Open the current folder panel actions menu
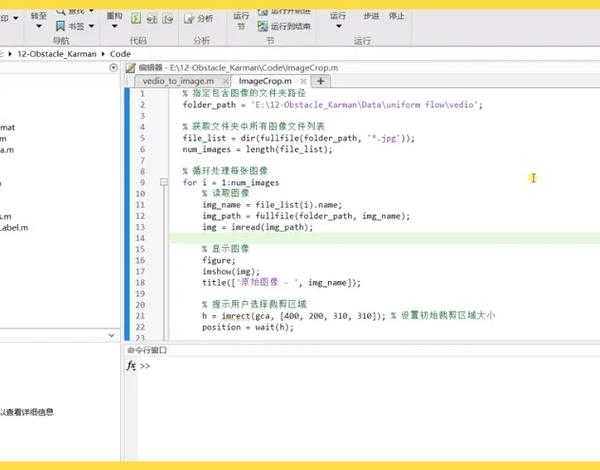Screen dimensions: 600x470 tap(113, 68)
